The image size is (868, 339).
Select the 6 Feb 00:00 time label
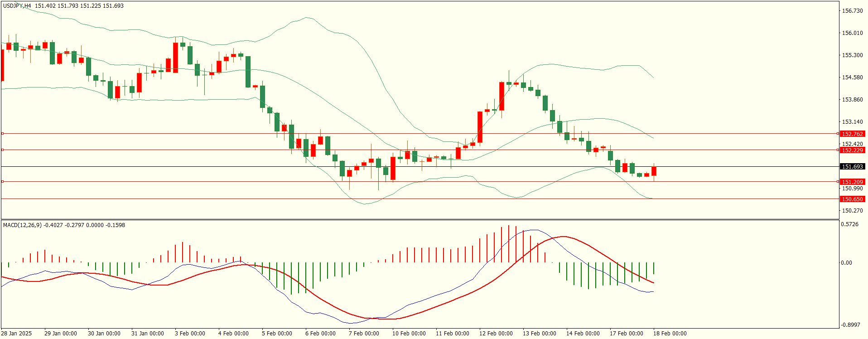pos(320,334)
